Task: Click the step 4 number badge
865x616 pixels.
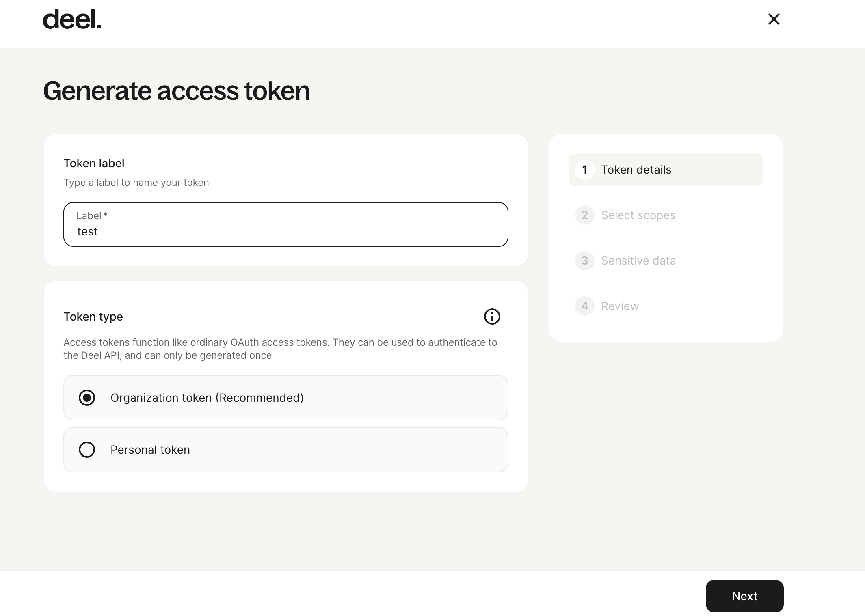Action: (585, 306)
